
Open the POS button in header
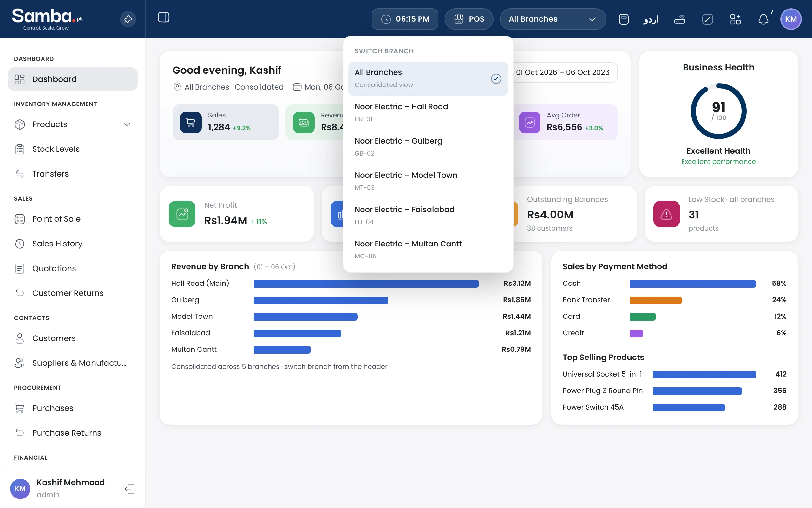pyautogui.click(x=469, y=19)
